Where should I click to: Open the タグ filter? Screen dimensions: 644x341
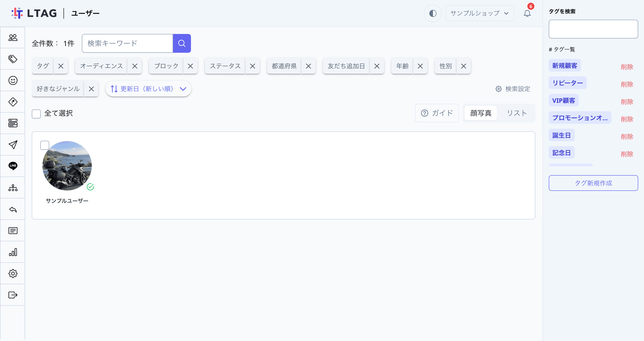pyautogui.click(x=43, y=66)
